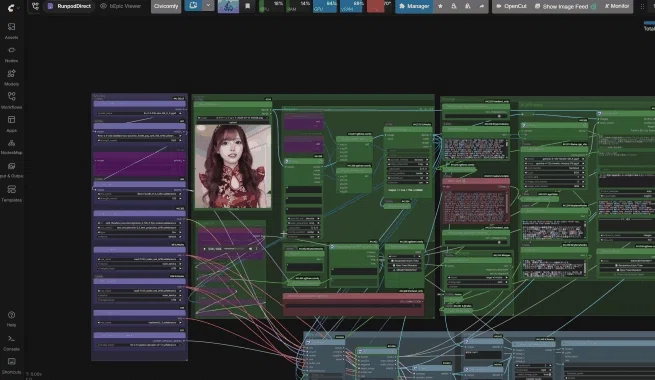Open the Manager button
The image size is (655, 380).
(x=414, y=6)
